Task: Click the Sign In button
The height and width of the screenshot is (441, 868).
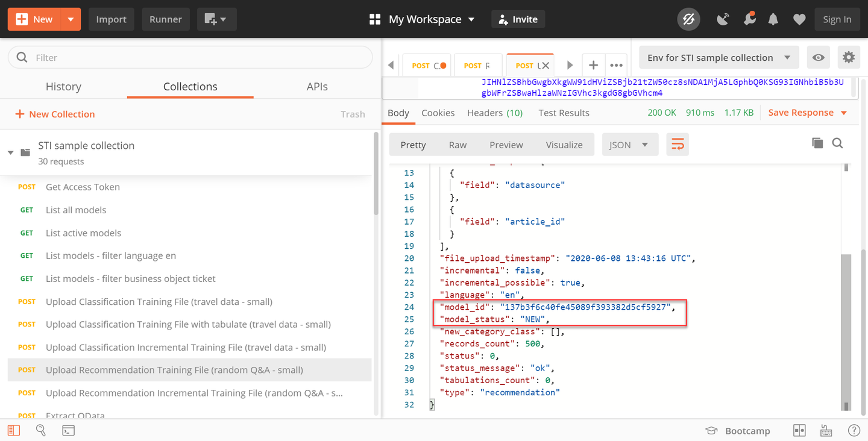Action: click(837, 19)
